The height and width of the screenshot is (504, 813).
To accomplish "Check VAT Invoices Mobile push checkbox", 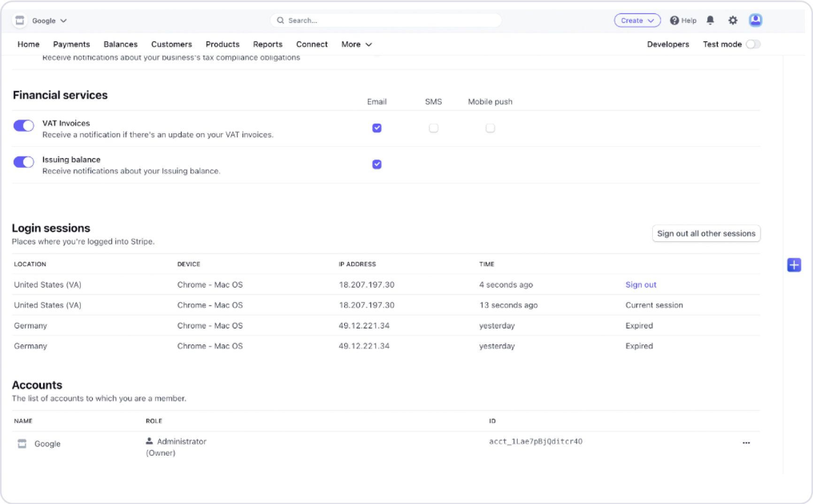I will pyautogui.click(x=490, y=128).
